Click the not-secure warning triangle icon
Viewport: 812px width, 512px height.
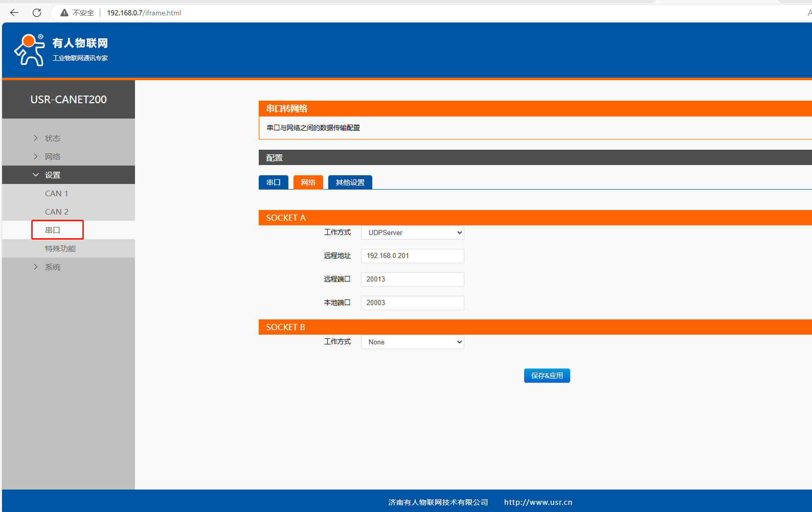64,13
